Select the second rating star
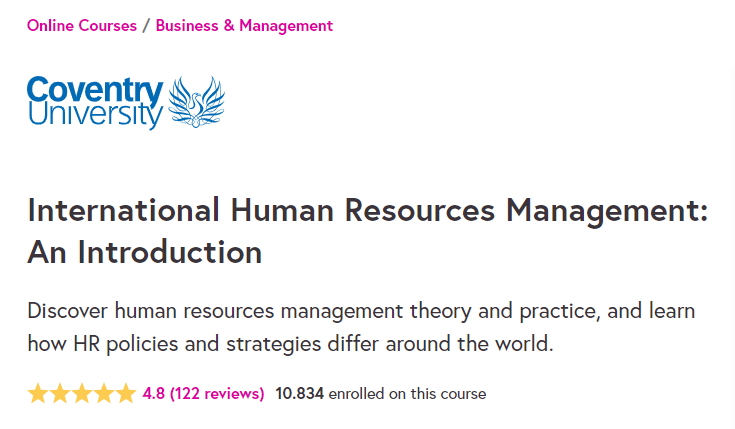Viewport: 735px width, 429px height. tap(60, 393)
